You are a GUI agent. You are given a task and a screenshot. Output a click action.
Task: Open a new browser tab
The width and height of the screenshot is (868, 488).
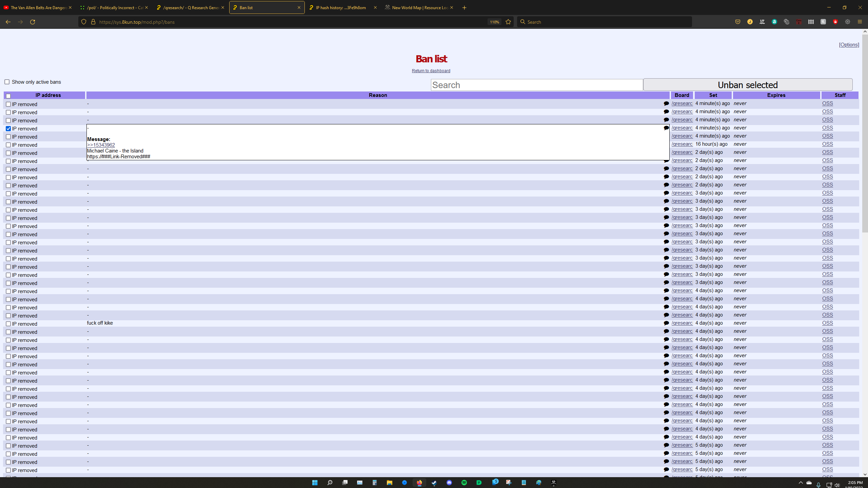tap(465, 7)
